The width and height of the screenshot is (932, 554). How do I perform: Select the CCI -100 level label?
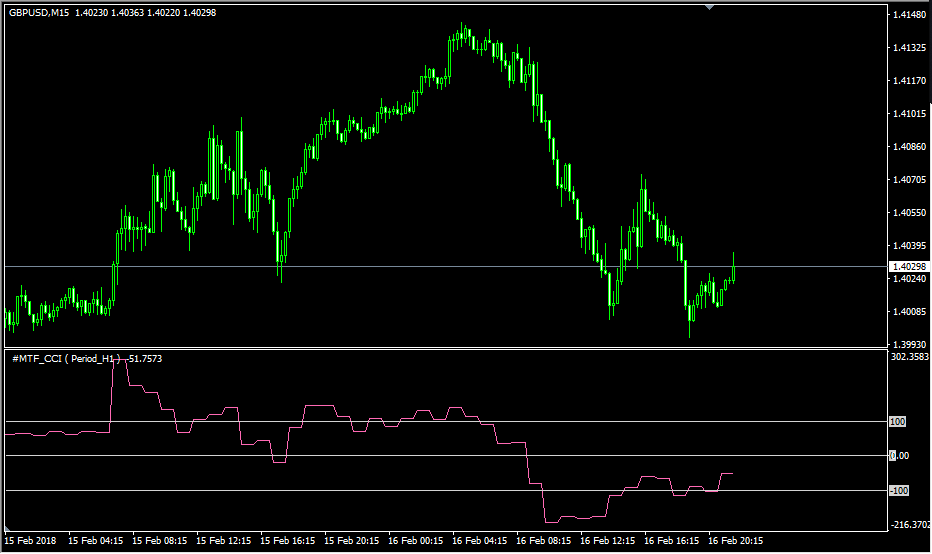pos(897,491)
